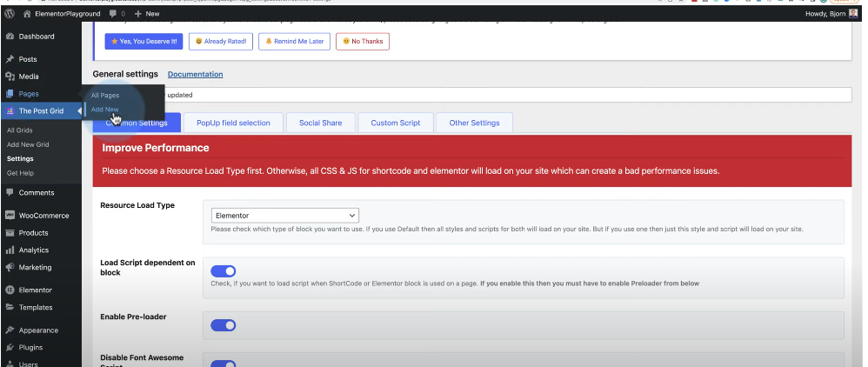Open the Other Settings tab
Screen dimensions: 868x367
coord(474,123)
